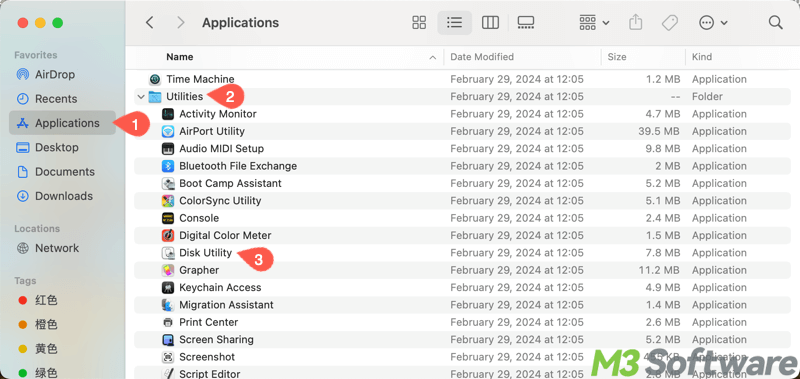800x379 pixels.
Task: Collapse the Utilities folder chevron
Action: (x=141, y=96)
